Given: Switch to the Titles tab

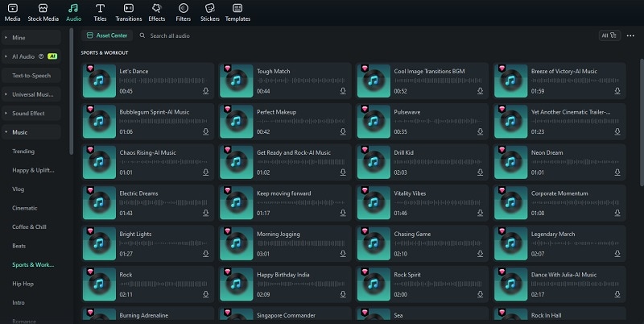Looking at the screenshot, I should click(100, 12).
